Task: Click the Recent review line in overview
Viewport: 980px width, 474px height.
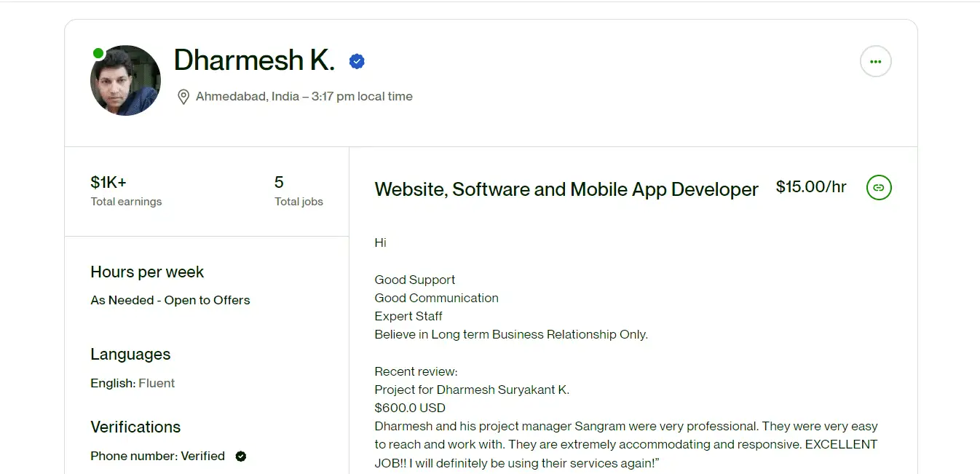Action: coord(416,371)
